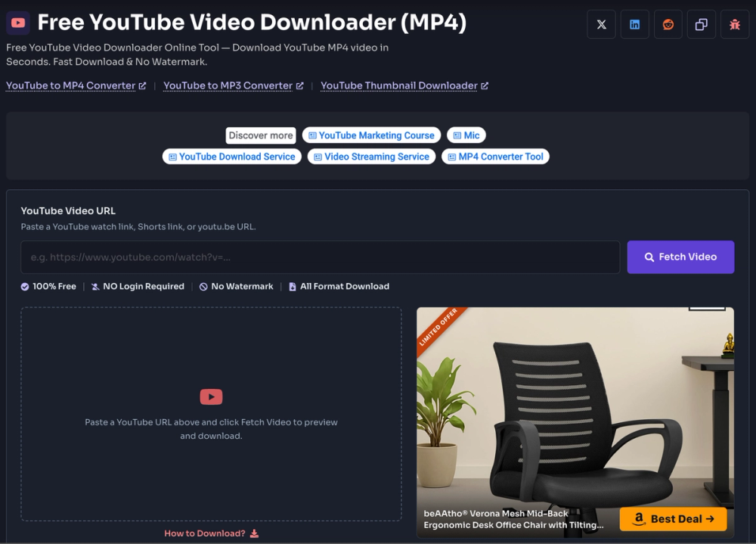Viewport: 756px width, 544px height.
Task: Click the Amazon logo on the Best Deal button
Action: [638, 519]
